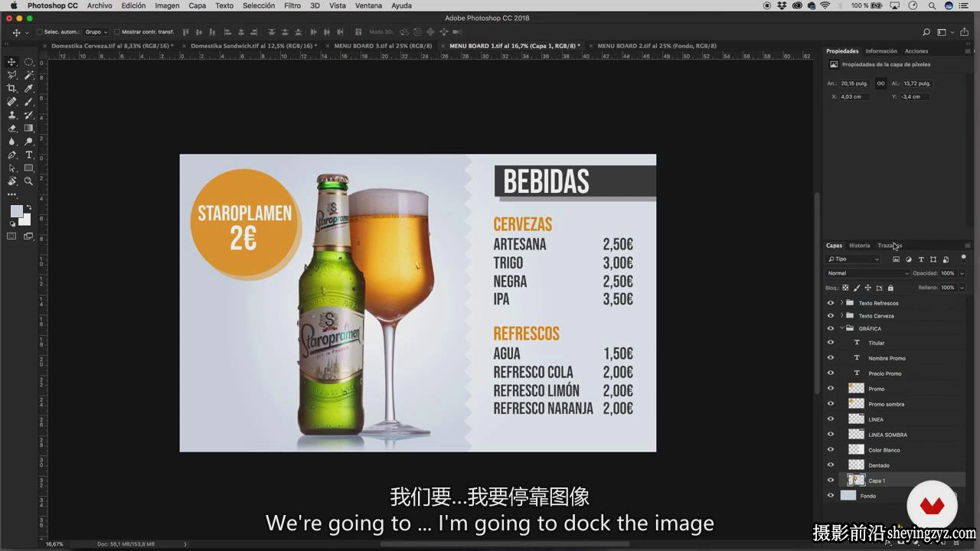The height and width of the screenshot is (551, 980).
Task: Select the Magic Wand tool
Action: [x=28, y=75]
